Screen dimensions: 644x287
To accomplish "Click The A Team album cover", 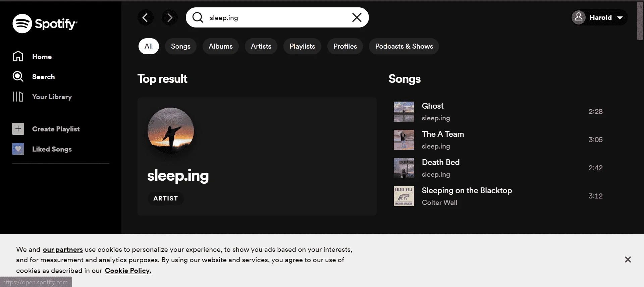I will click(404, 140).
